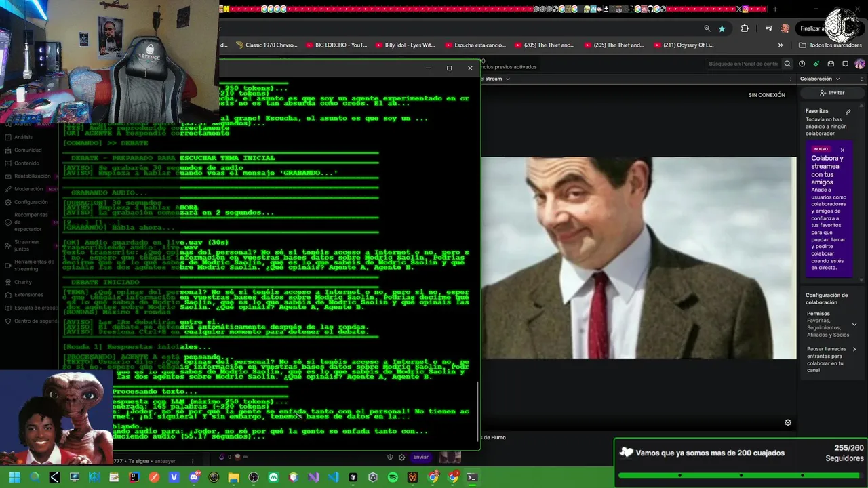
Task: Bookmark this page with the star icon
Action: (722, 28)
